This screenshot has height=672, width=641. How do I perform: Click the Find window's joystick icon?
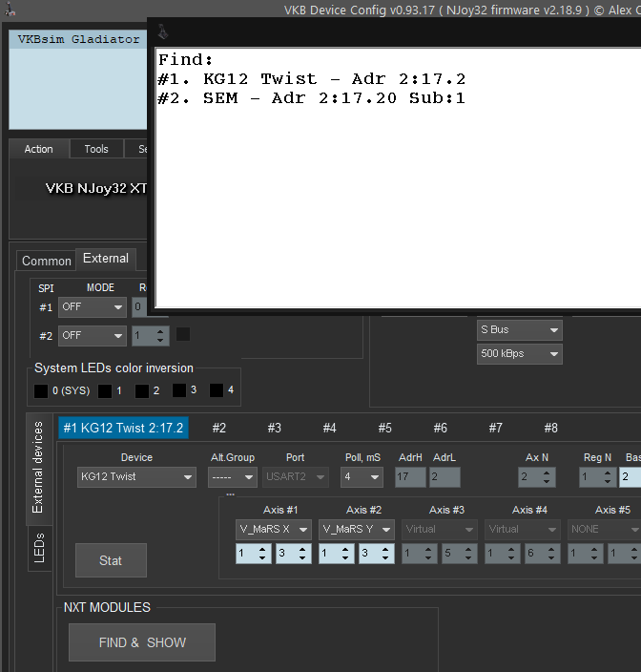coord(163,31)
